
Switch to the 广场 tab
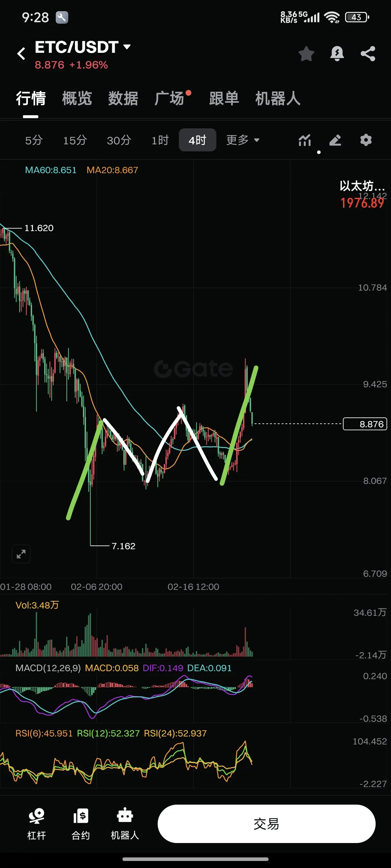tap(169, 98)
